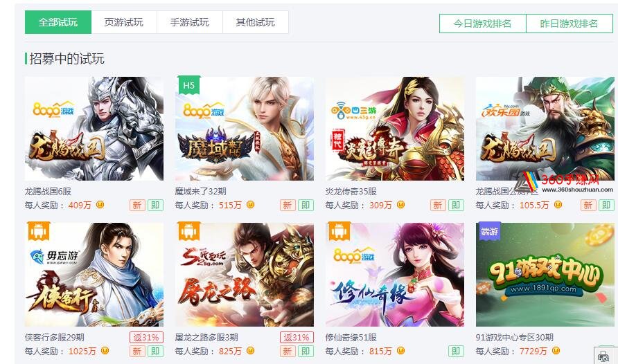
Task: Click the H5 badge on 魔域来了 thumbnail
Action: (x=188, y=85)
